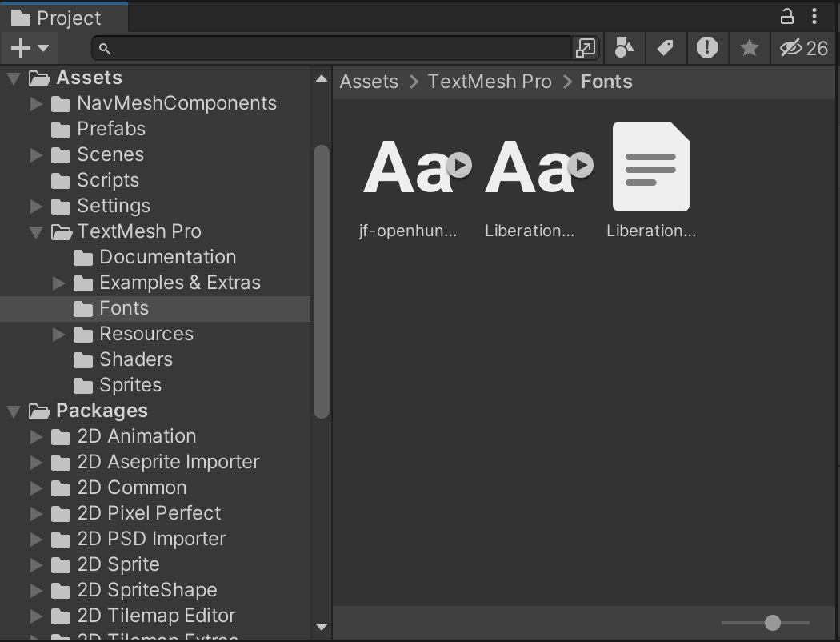Image resolution: width=840 pixels, height=642 pixels.
Task: Click the folder tree scroll down arrow
Action: click(322, 627)
